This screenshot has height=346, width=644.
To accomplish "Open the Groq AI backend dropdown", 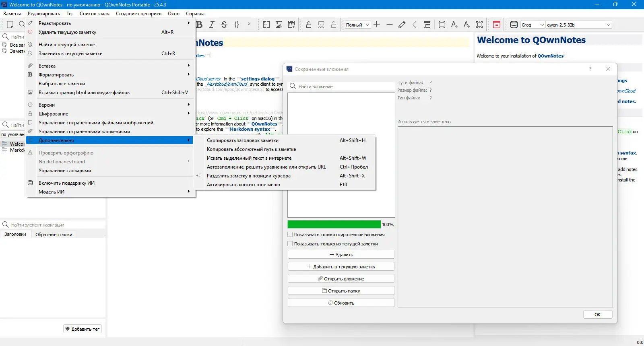I will 533,25.
